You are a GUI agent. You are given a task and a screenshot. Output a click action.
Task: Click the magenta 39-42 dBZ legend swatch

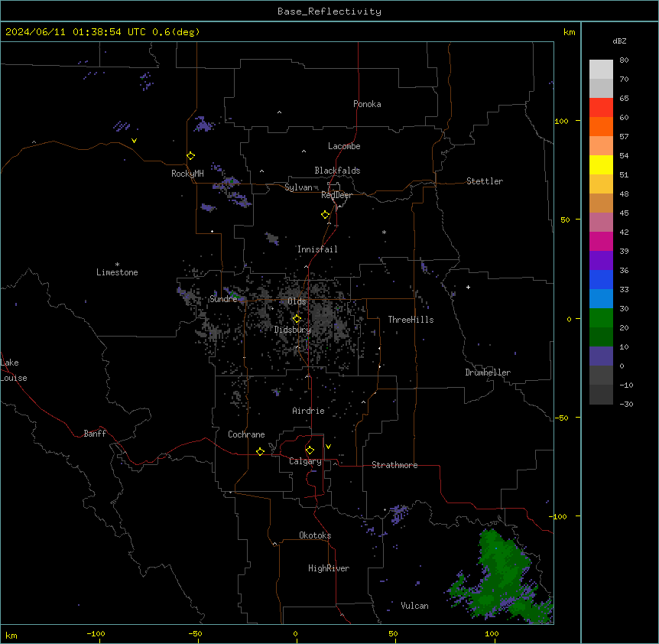pyautogui.click(x=601, y=241)
